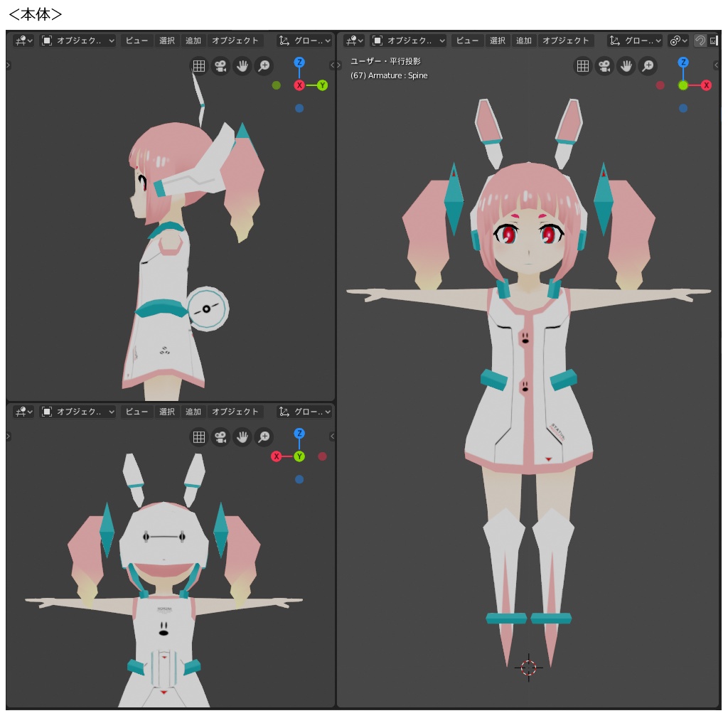Click the 選択 menu in the bottom viewport

(x=166, y=411)
